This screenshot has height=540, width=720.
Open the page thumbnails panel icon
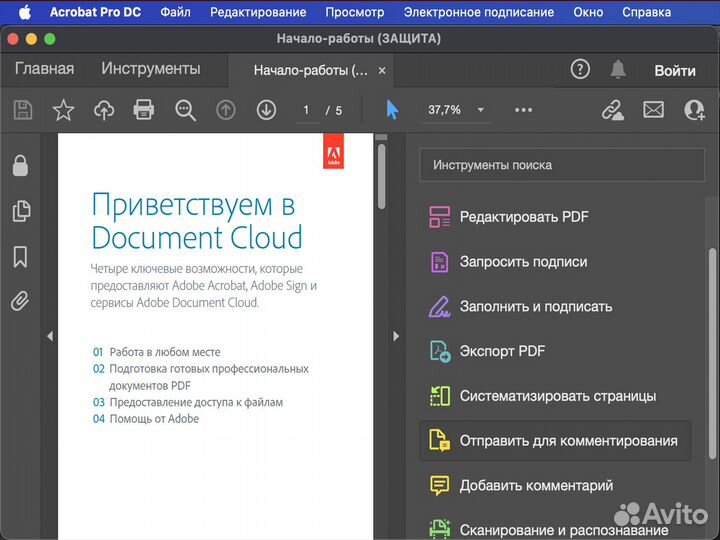tap(21, 211)
